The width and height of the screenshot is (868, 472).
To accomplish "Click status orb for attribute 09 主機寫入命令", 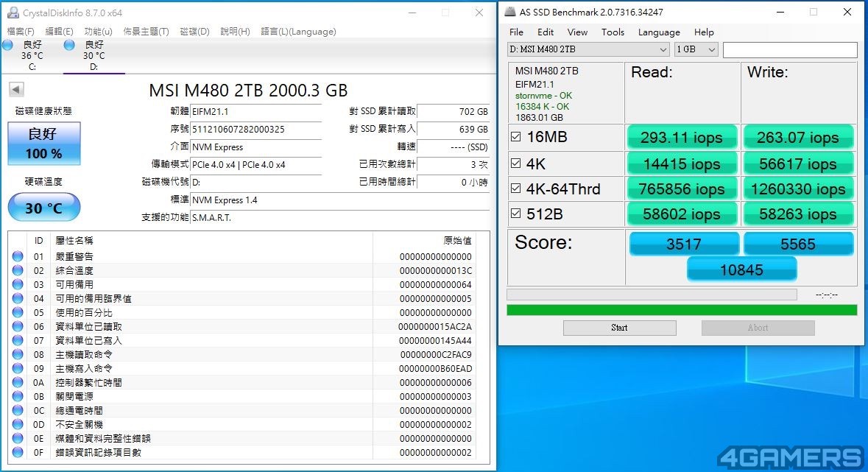I will (x=18, y=368).
